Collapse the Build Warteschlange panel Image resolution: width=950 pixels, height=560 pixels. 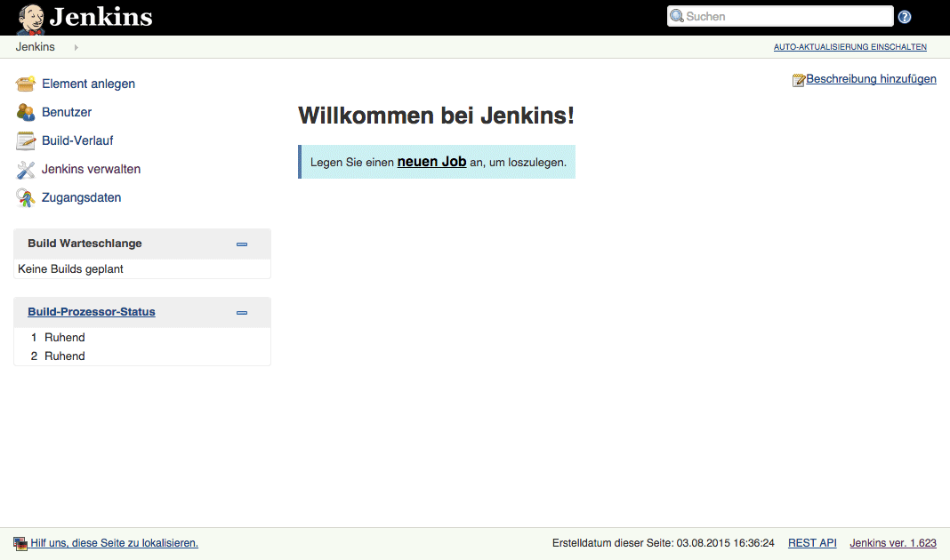tap(242, 244)
